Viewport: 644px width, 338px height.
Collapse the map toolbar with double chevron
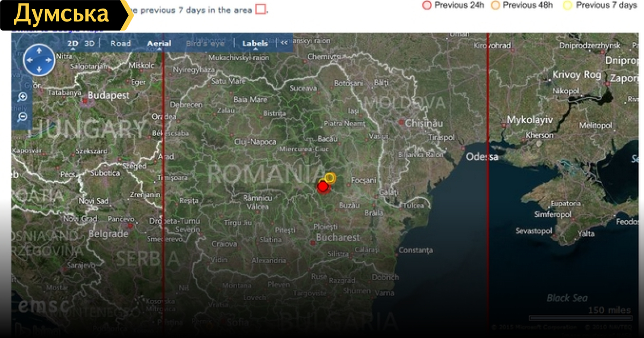click(x=284, y=43)
